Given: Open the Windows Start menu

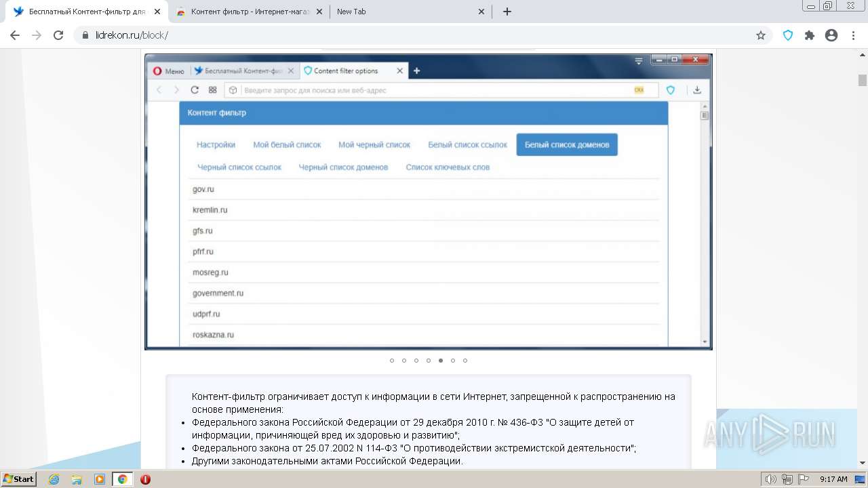Looking at the screenshot, I should tap(19, 479).
